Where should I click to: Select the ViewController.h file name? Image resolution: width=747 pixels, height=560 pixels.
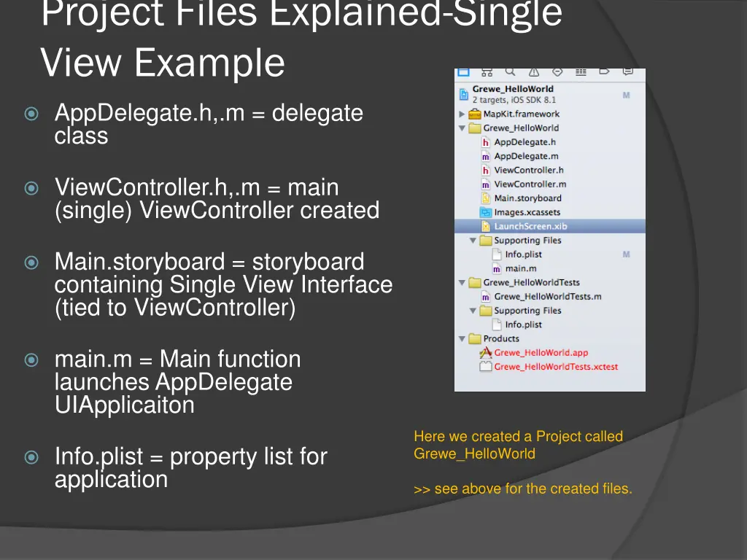(x=529, y=170)
